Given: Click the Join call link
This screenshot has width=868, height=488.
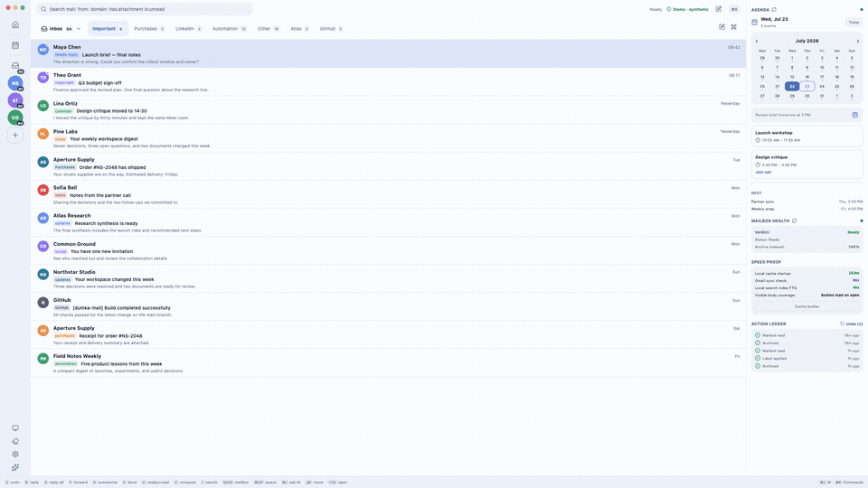Looking at the screenshot, I should pos(763,172).
